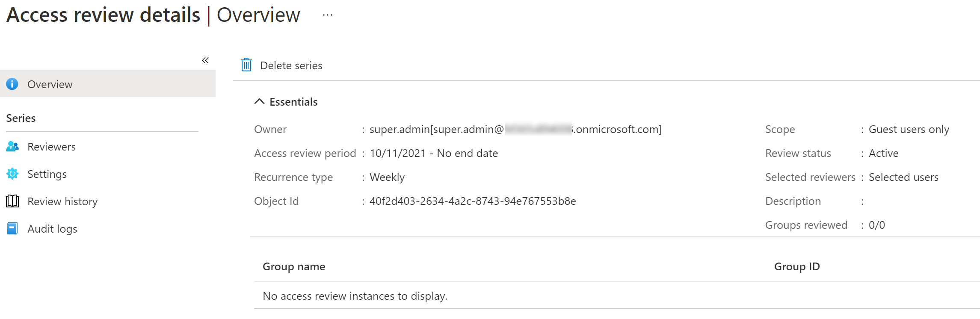Screen dimensions: 980x319
Task: Click the Delete series trash icon
Action: pyautogui.click(x=246, y=65)
